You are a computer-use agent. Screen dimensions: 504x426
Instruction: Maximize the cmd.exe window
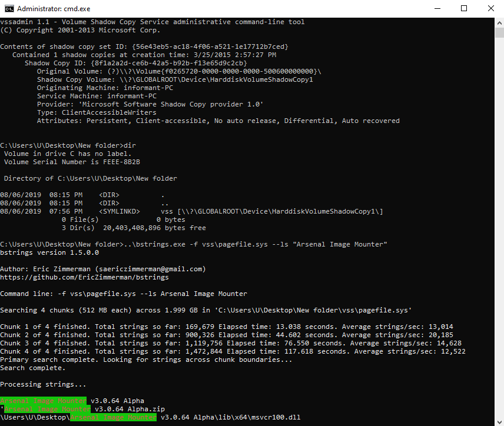464,9
